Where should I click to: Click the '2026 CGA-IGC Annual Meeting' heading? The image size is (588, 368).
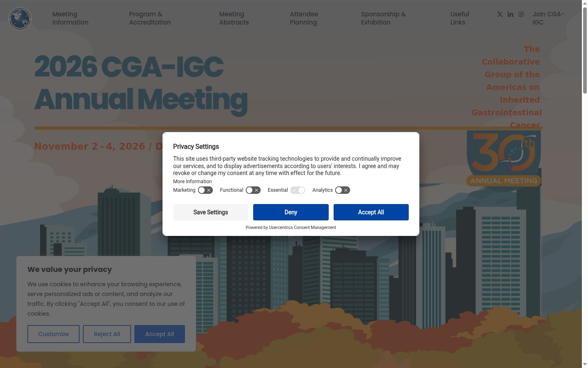point(141,83)
